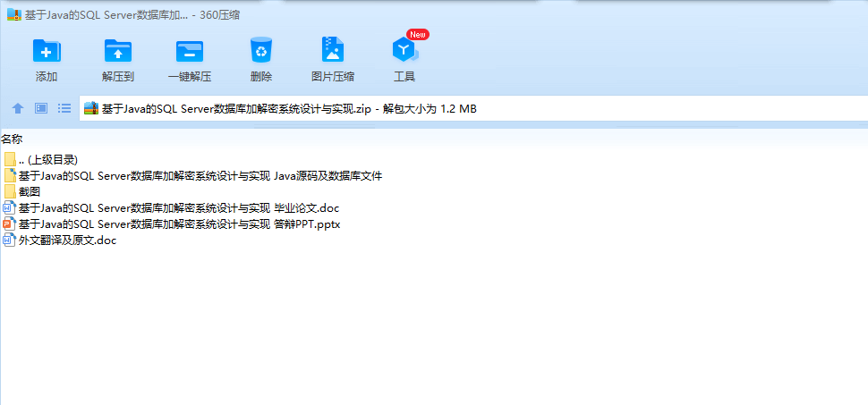Open the 工具 tools icon with New badge
This screenshot has width=868, height=405.
[x=405, y=50]
